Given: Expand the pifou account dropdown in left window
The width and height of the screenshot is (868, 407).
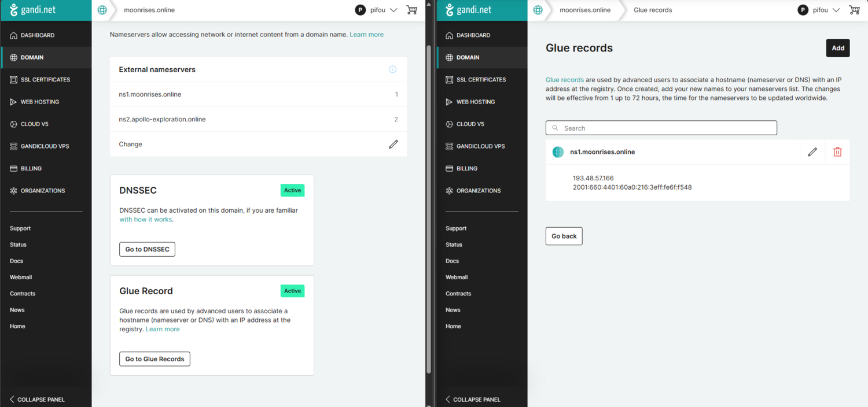Looking at the screenshot, I should tap(393, 10).
